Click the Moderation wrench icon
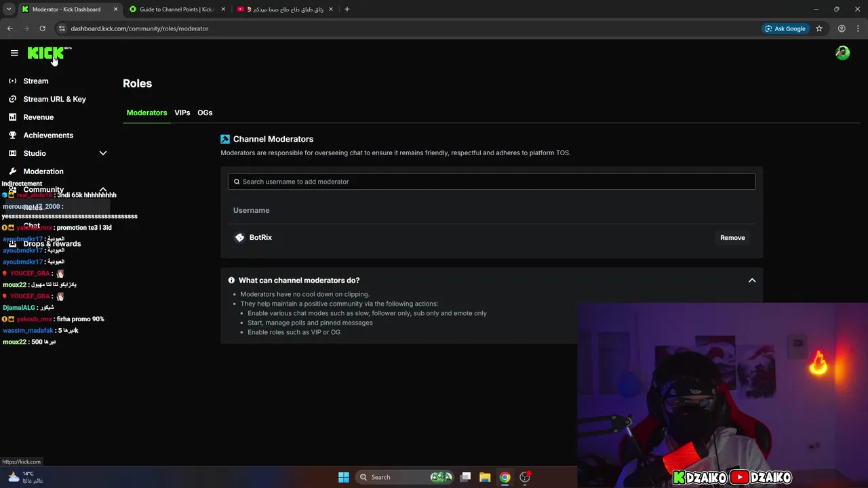This screenshot has width=868, height=488. tap(12, 171)
